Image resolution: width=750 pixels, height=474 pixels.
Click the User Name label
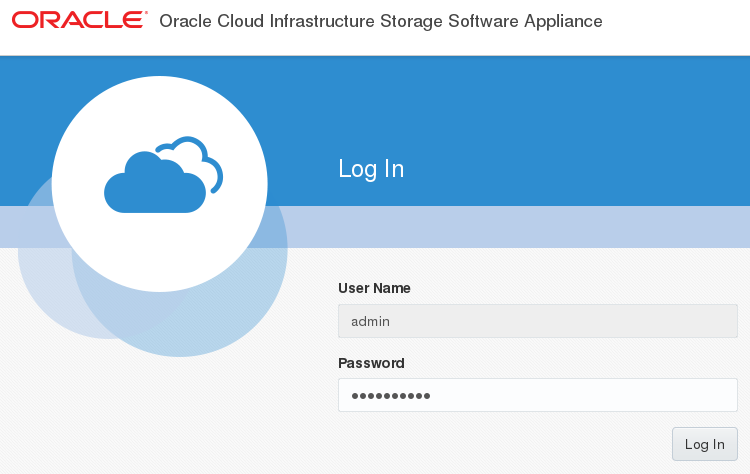click(374, 288)
